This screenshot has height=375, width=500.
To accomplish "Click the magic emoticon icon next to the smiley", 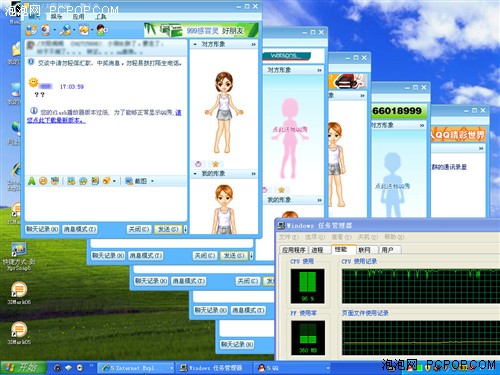I will coord(55,181).
